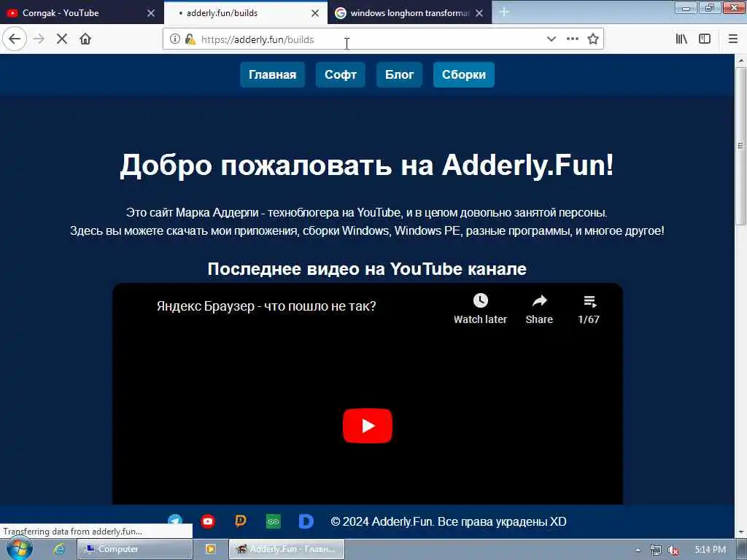Click the Добро пожаловать на Adderly.Fun! heading
Viewport: 747px width, 560px height.
click(367, 166)
